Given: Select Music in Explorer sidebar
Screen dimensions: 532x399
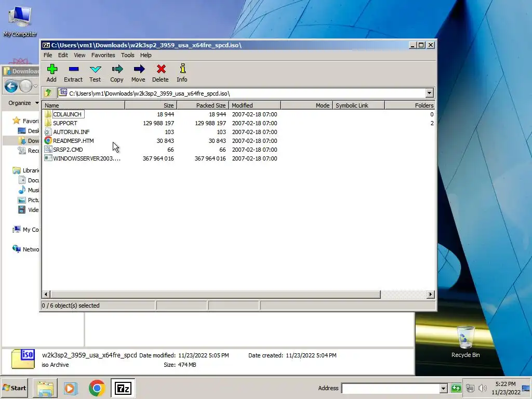Looking at the screenshot, I should tap(29, 190).
